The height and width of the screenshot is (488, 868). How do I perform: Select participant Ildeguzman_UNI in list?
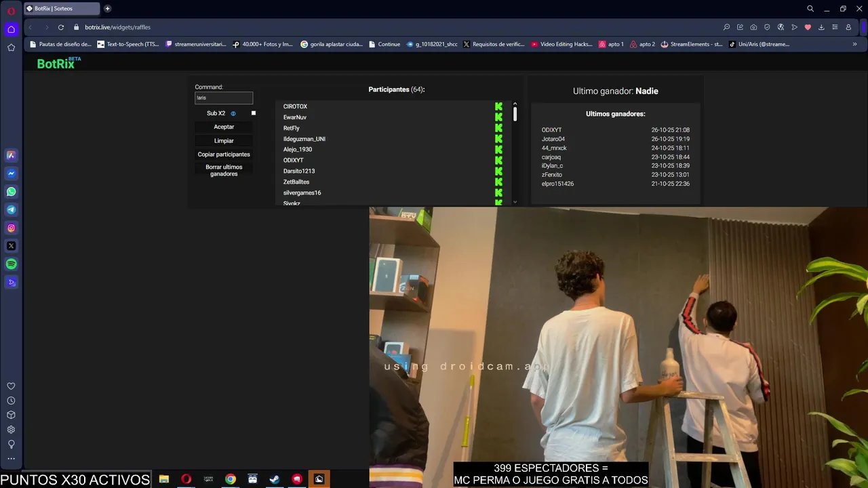pyautogui.click(x=304, y=139)
